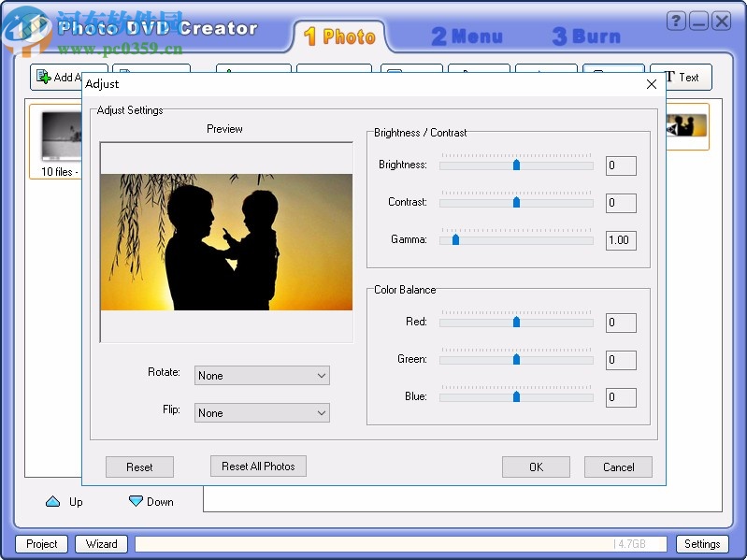
Task: Click the Brightness value field
Action: click(621, 165)
